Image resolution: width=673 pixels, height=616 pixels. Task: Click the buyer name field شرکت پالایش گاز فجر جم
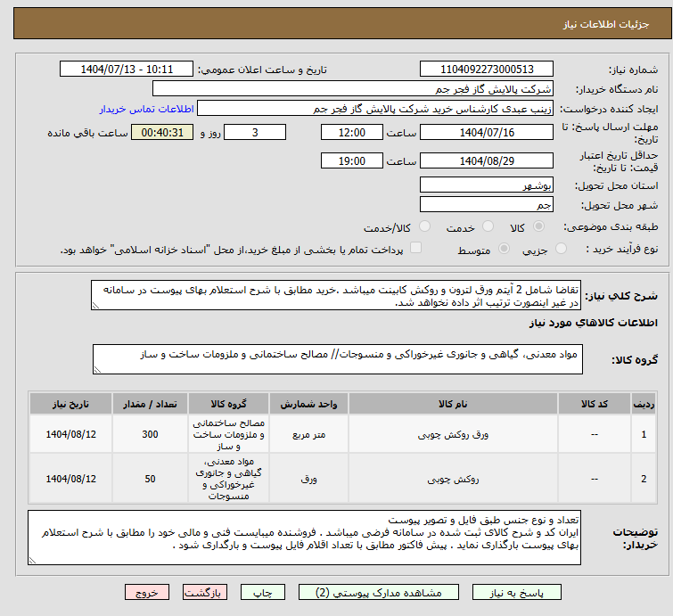click(x=353, y=89)
